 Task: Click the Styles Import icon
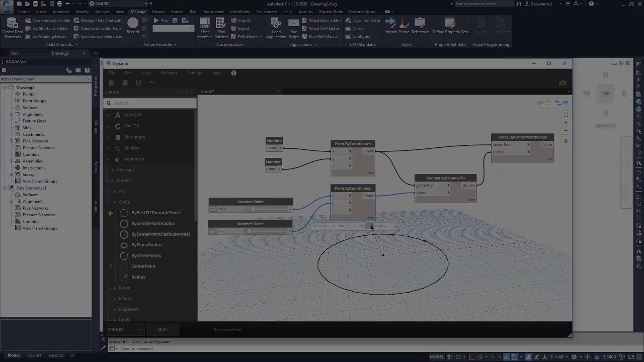(x=390, y=23)
